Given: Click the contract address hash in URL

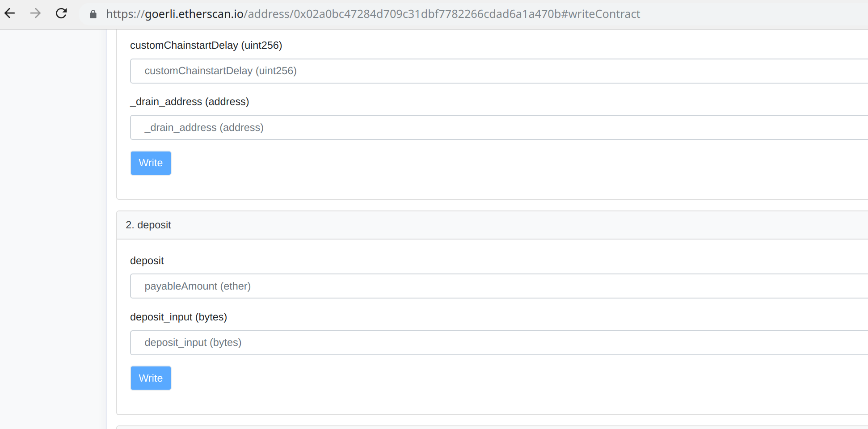Looking at the screenshot, I should click(427, 14).
